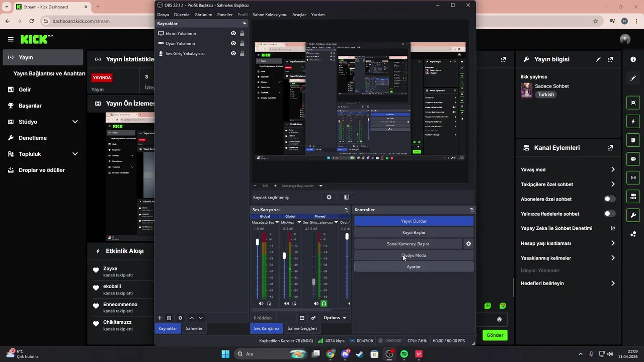Open Masaüstü Ses channel dropdown arrow

[277, 222]
